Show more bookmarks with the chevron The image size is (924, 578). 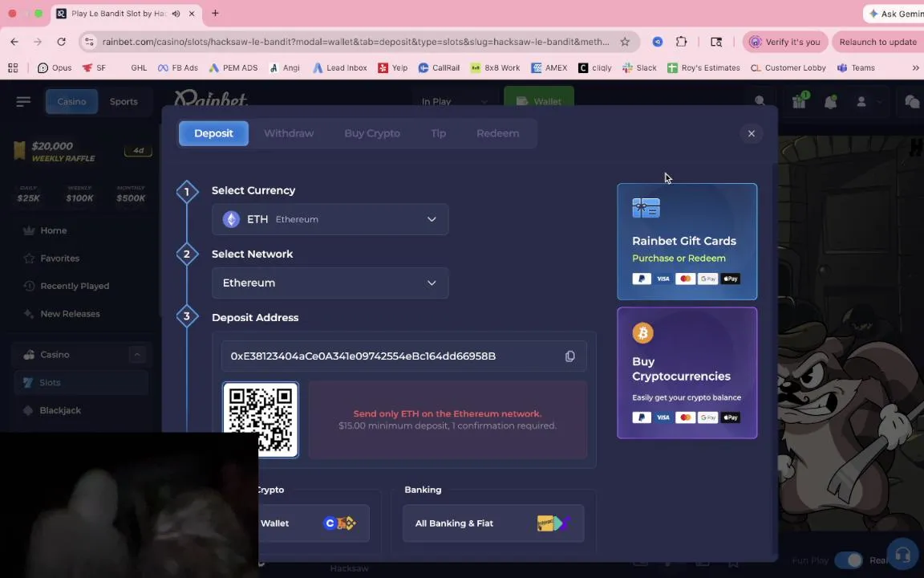915,67
